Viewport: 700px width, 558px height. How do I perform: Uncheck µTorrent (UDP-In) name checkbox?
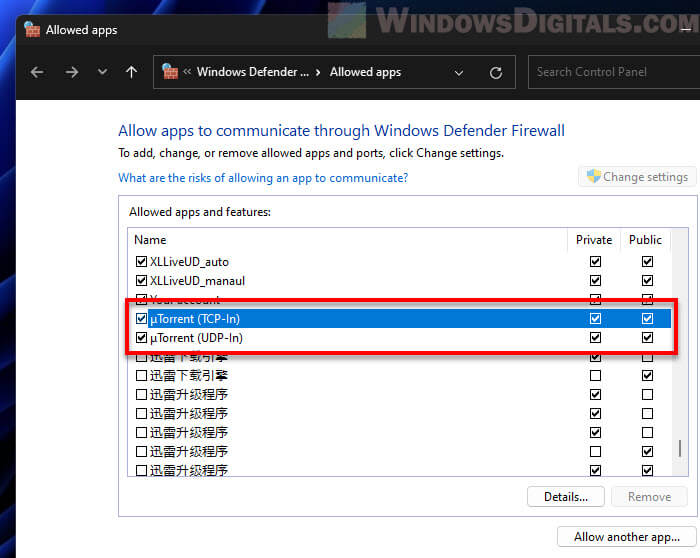141,337
